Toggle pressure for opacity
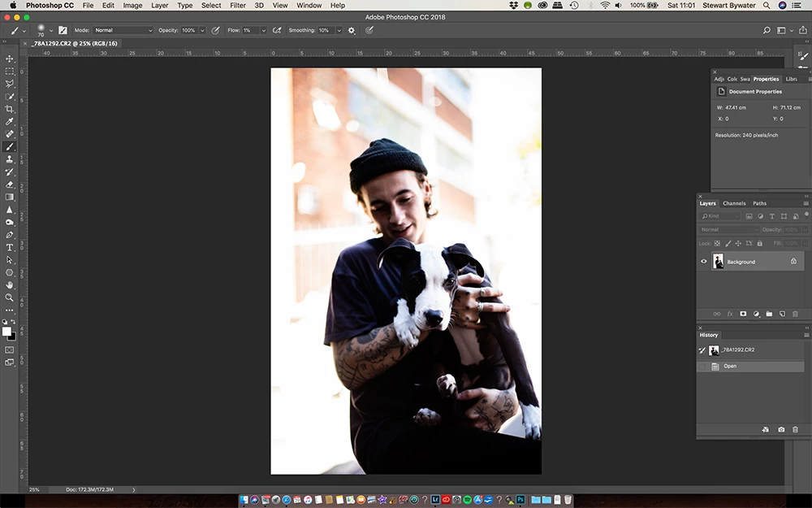812x508 pixels. click(215, 30)
